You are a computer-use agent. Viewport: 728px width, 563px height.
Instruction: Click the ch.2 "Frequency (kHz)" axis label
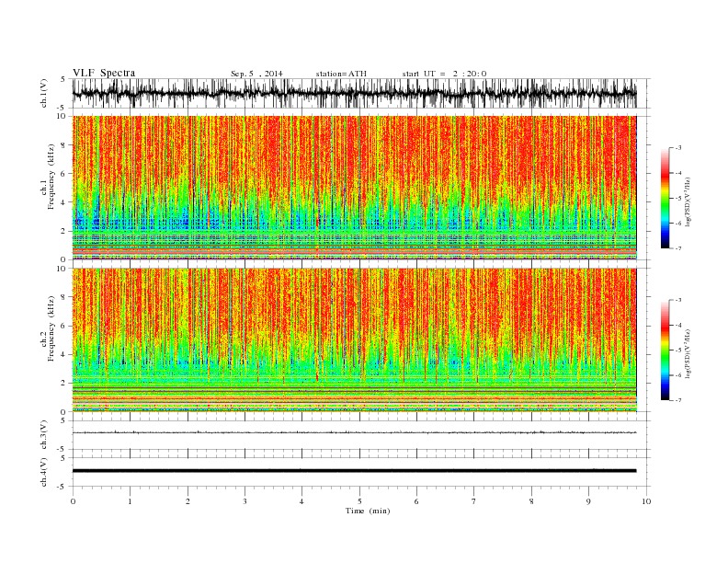coord(51,327)
